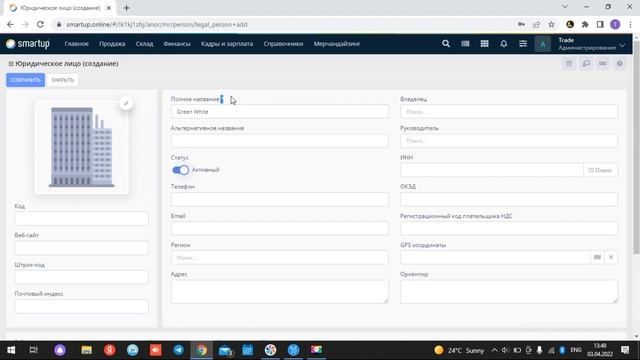The width and height of the screenshot is (640, 360).
Task: Click the Сохранить button
Action: coord(25,80)
